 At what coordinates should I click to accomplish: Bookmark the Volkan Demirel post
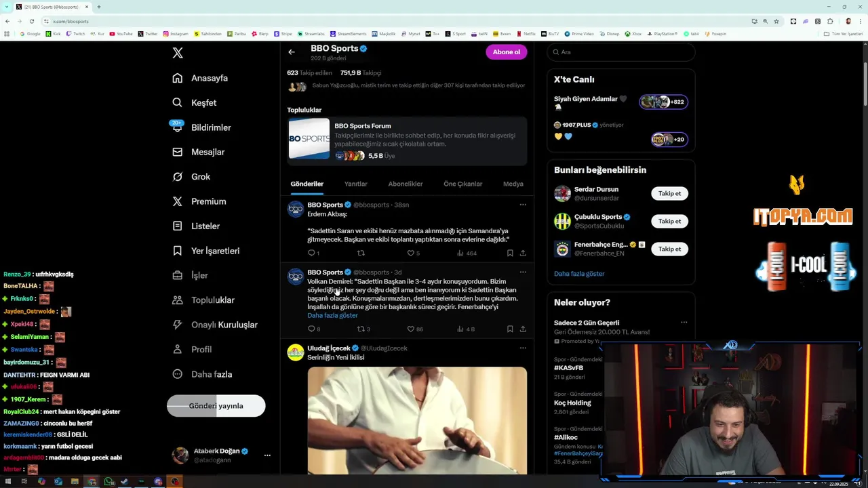[x=510, y=329]
